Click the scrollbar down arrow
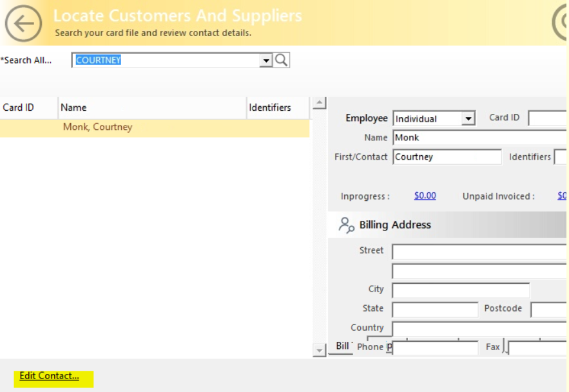 (x=320, y=351)
